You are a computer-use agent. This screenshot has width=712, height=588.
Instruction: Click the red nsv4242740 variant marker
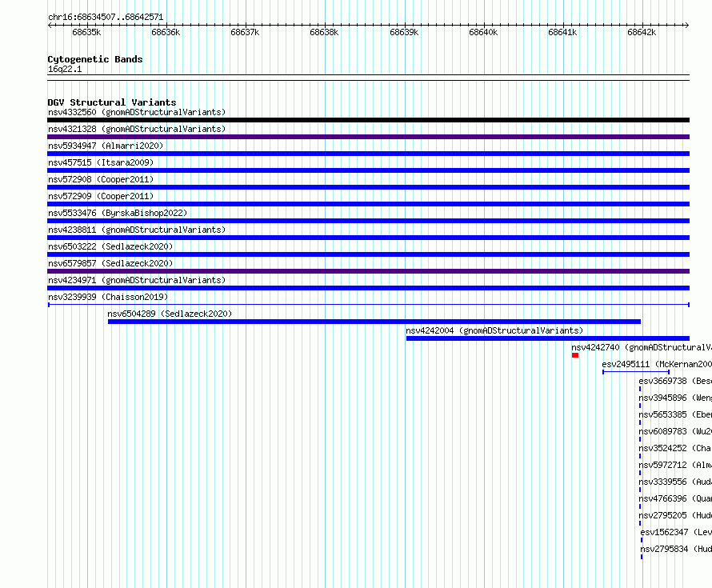(x=575, y=355)
